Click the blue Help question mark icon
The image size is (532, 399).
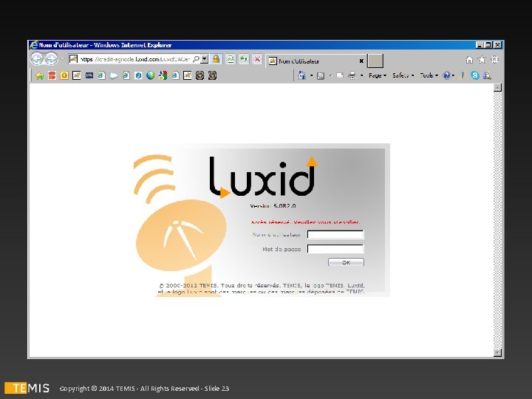tap(446, 75)
